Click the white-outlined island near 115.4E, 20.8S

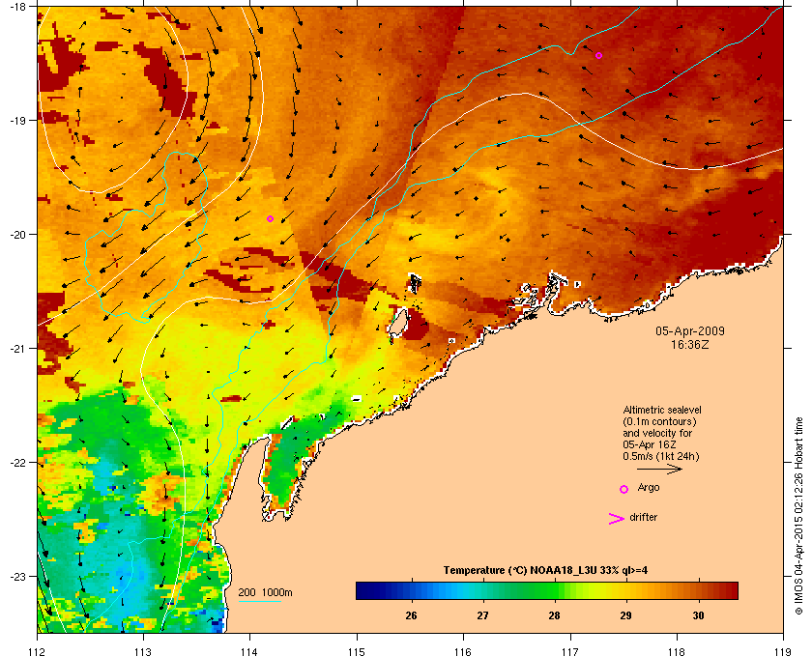coord(397,324)
